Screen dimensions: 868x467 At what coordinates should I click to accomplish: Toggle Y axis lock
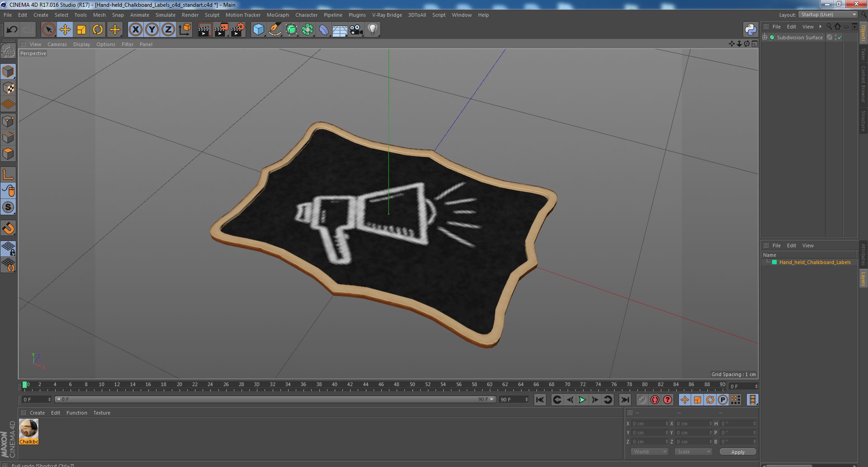[152, 30]
